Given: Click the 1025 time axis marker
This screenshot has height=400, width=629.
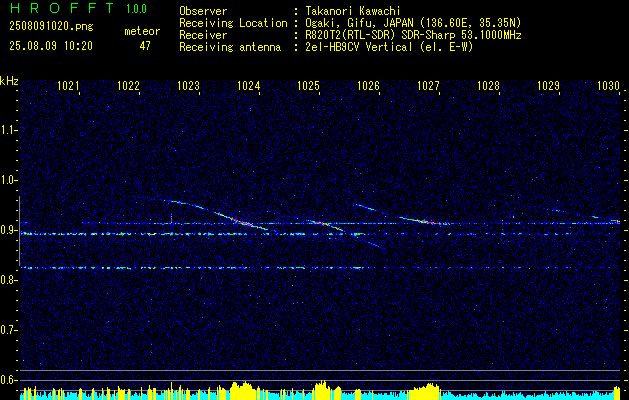Looking at the screenshot, I should pos(308,85).
